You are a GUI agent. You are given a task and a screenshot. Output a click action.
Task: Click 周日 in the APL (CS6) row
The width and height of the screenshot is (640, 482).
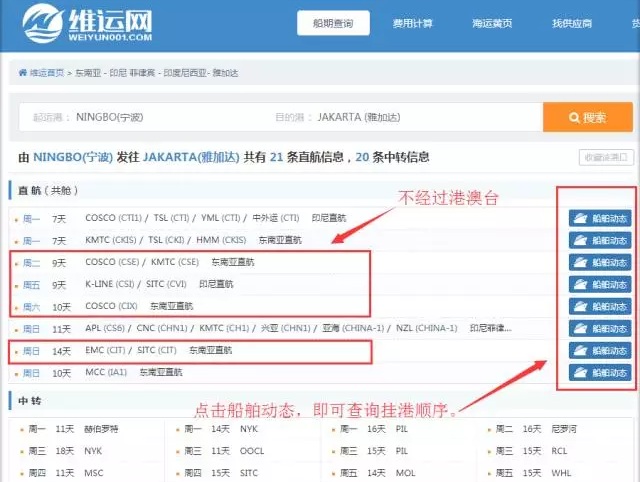coord(31,329)
